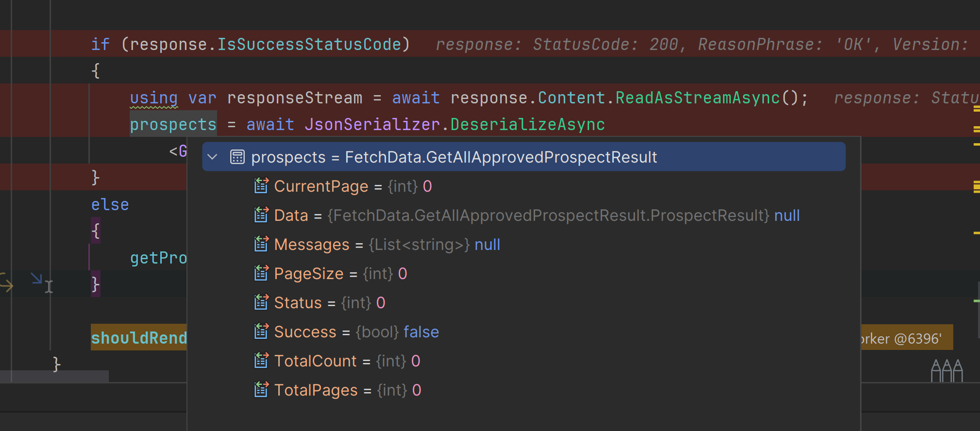The image size is (980, 431).
Task: Click the TotalCount property icon
Action: (x=261, y=361)
